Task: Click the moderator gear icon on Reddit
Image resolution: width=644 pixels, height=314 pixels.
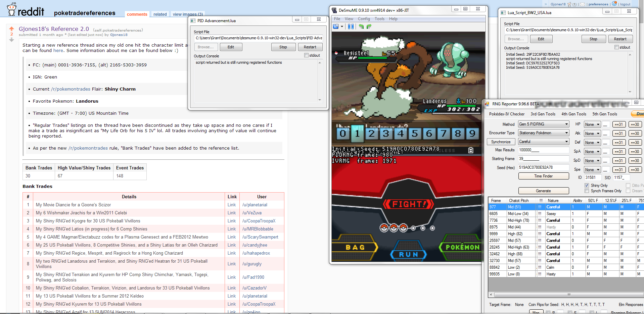Action: pyautogui.click(x=614, y=4)
